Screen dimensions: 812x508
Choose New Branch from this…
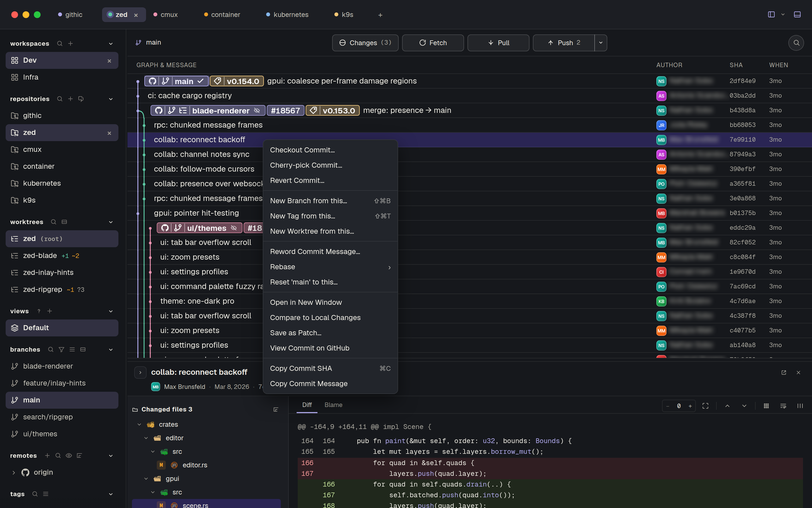point(330,201)
